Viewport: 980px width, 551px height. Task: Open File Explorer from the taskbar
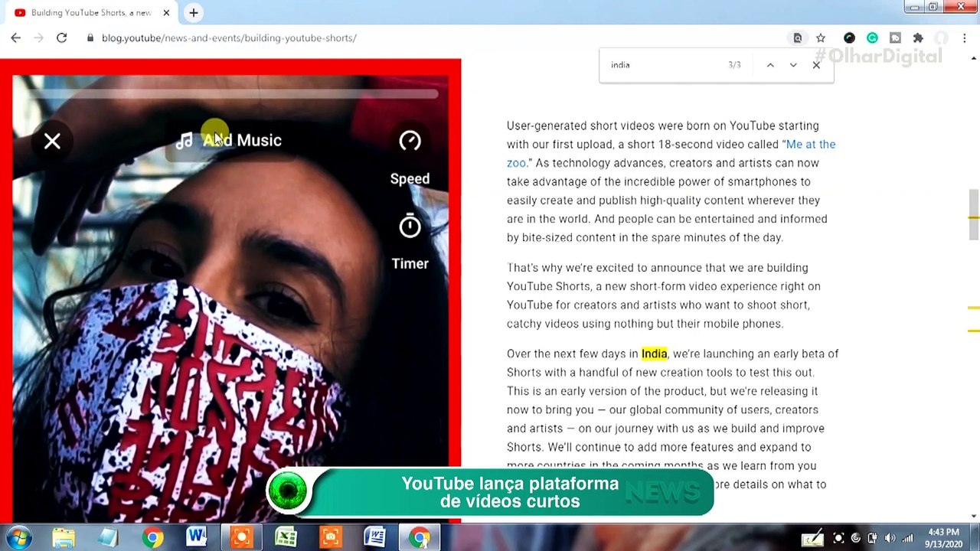(x=64, y=538)
